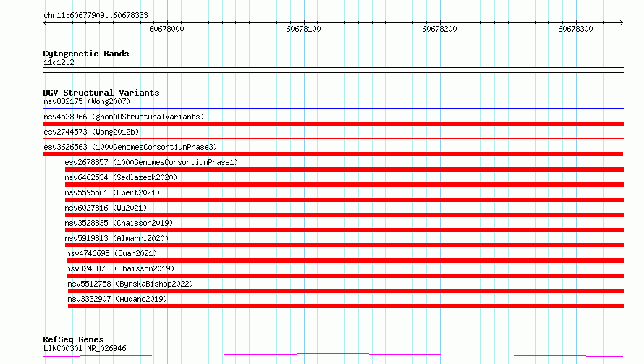644x364 pixels.
Task: Click ruler position 60678200 label
Action: coord(439,29)
